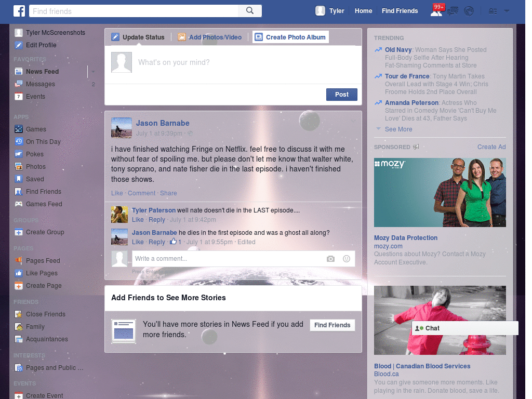Screen dimensions: 532x399
Task: Click the Post button
Action: (x=342, y=95)
